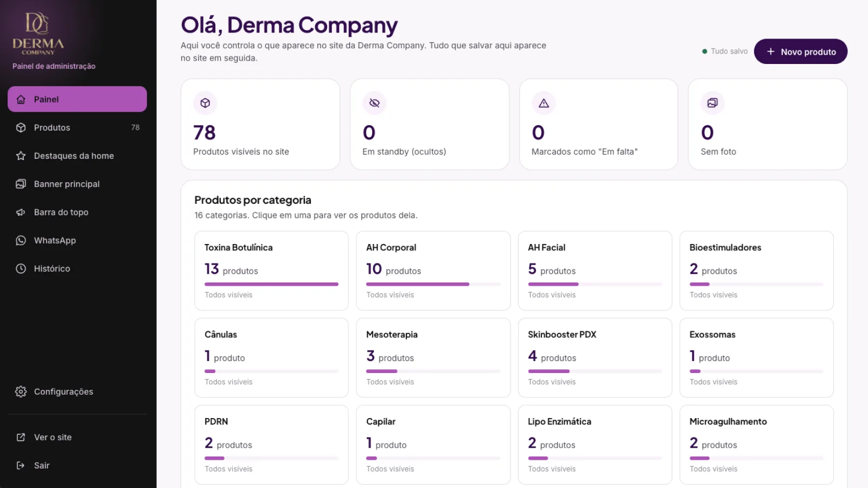Click the Produtos box icon in sidebar
The image size is (868, 488).
(x=21, y=127)
